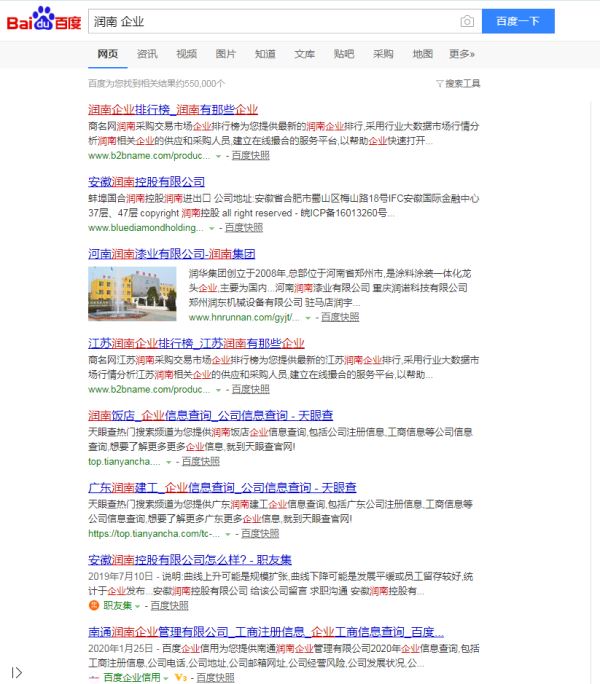600x684 pixels.
Task: Open result 江苏润南企业排行榜
Action: click(196, 343)
